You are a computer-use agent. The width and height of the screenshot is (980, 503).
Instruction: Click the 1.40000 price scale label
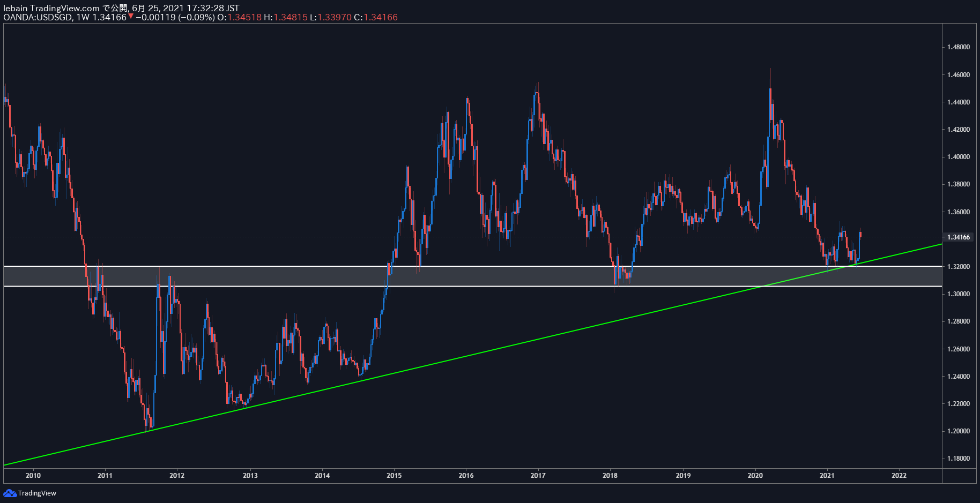[959, 157]
